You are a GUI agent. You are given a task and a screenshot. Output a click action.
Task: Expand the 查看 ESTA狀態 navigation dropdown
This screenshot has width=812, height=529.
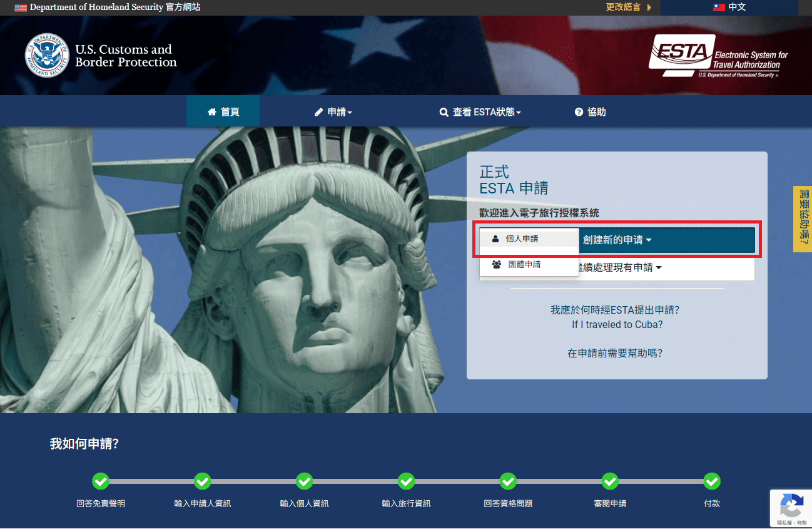pos(480,112)
